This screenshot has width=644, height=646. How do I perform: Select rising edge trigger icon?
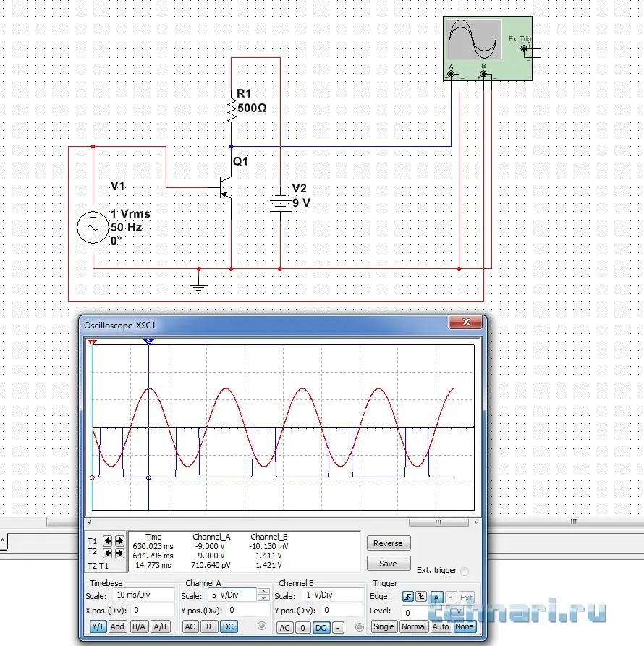point(408,597)
